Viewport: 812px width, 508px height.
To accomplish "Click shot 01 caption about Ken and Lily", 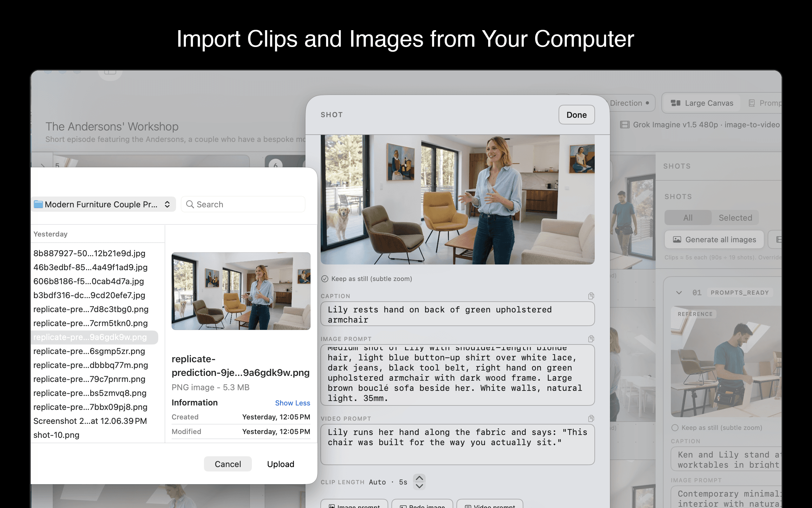I will 727,460.
